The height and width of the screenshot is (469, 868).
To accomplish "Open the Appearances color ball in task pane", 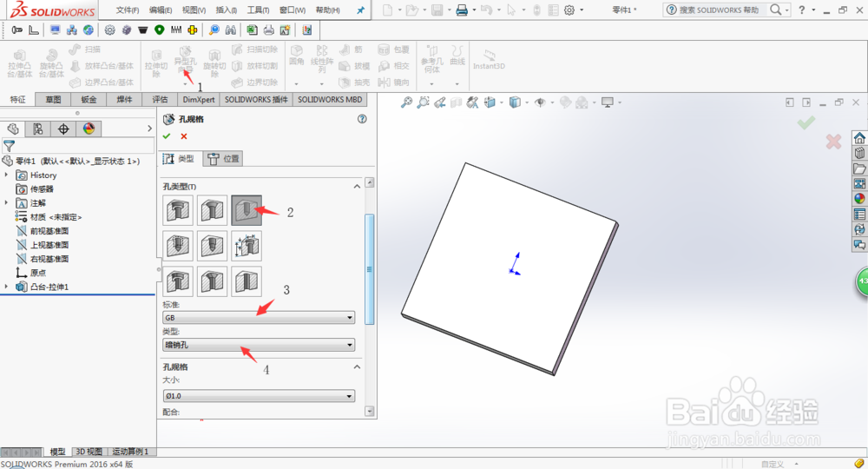I will (859, 199).
